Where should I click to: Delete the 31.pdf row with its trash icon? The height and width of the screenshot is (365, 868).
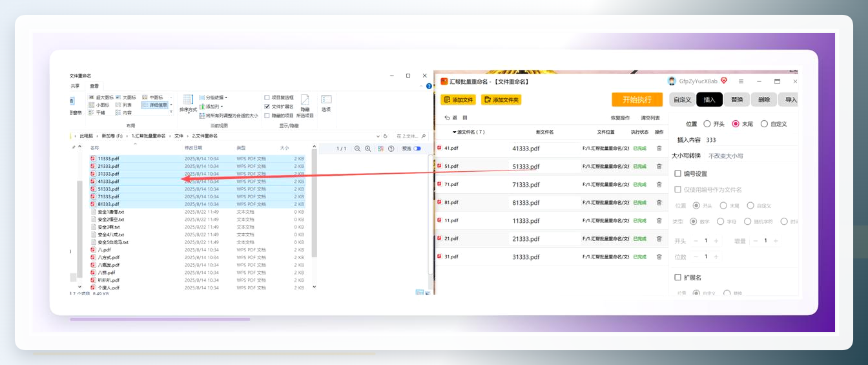(x=659, y=256)
